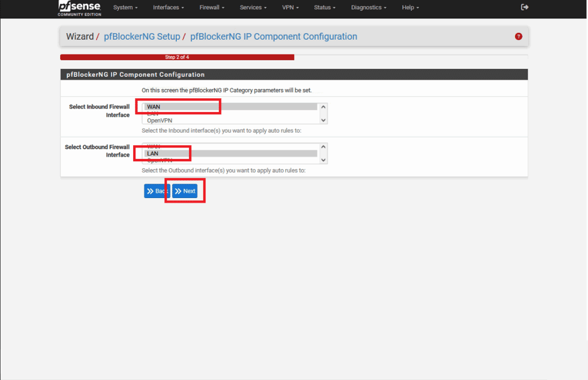Select LAN in Outbound Firewall Interface list
The width and height of the screenshot is (588, 380).
[x=231, y=153]
